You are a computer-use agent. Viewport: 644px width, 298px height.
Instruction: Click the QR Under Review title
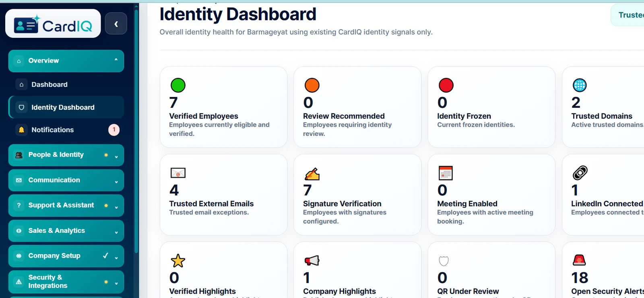click(x=468, y=291)
